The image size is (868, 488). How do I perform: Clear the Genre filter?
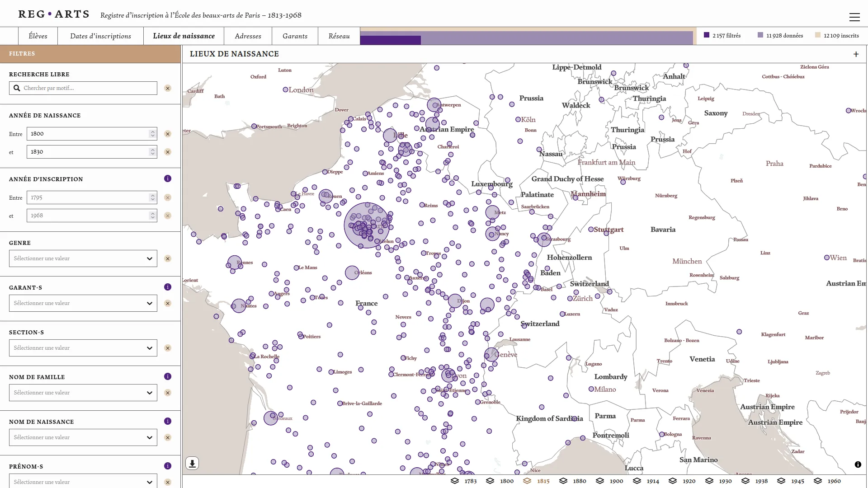tap(168, 258)
